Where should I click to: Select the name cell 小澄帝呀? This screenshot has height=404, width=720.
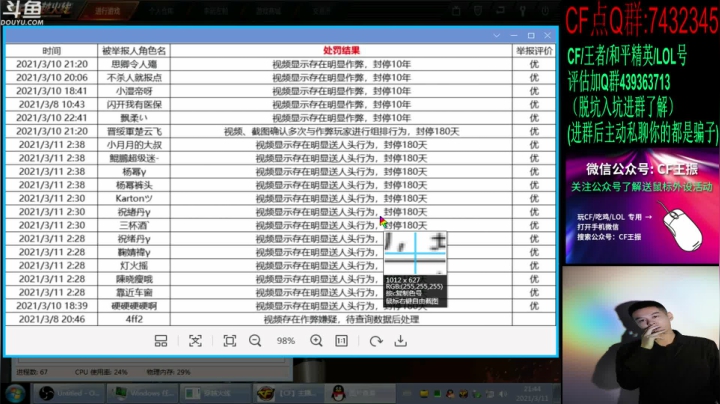coord(134,91)
